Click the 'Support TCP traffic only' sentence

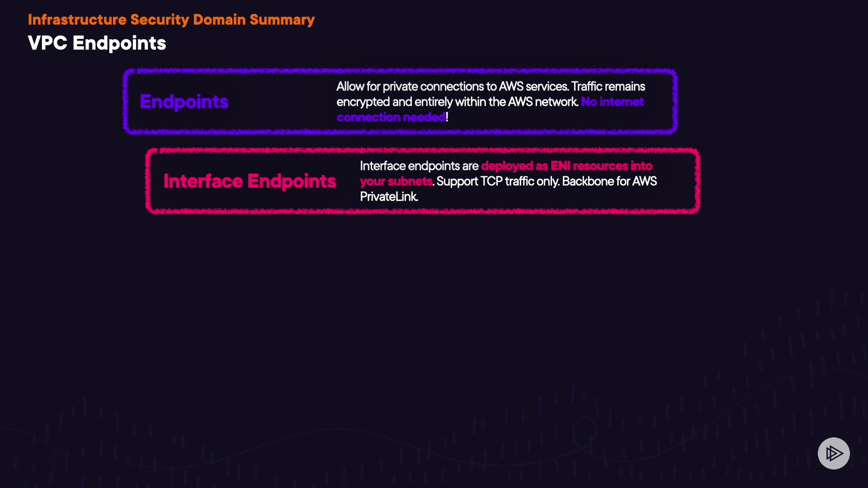(498, 181)
